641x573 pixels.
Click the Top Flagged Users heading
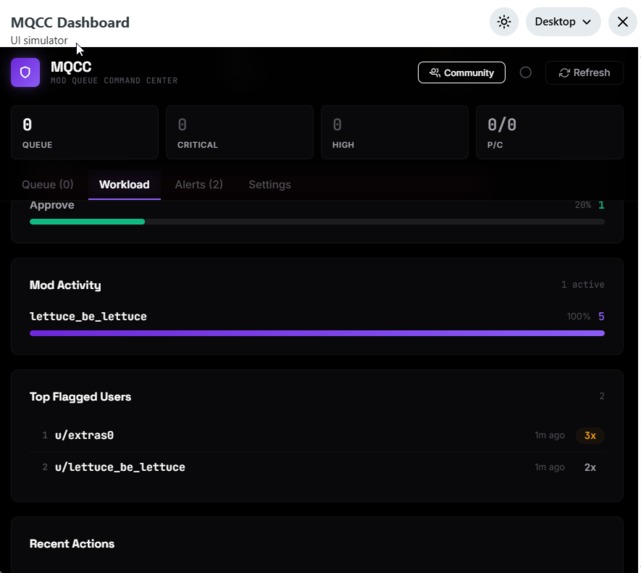click(81, 397)
